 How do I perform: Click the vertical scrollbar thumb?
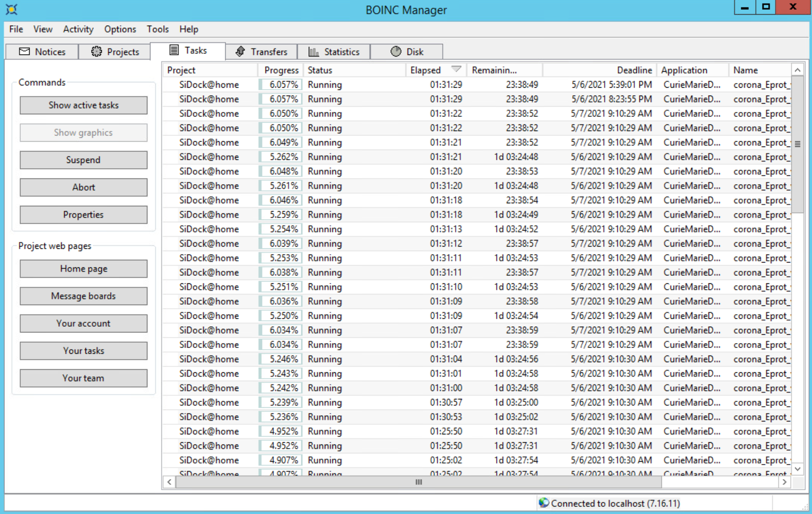tap(797, 144)
